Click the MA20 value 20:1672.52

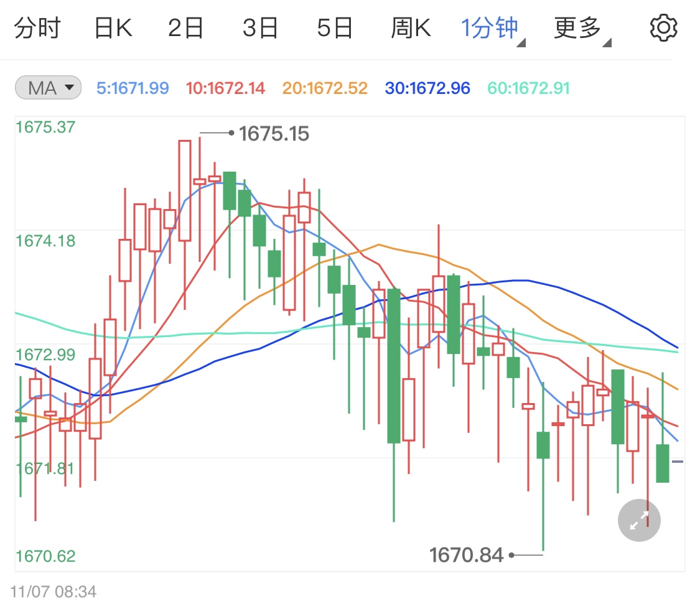pos(325,88)
